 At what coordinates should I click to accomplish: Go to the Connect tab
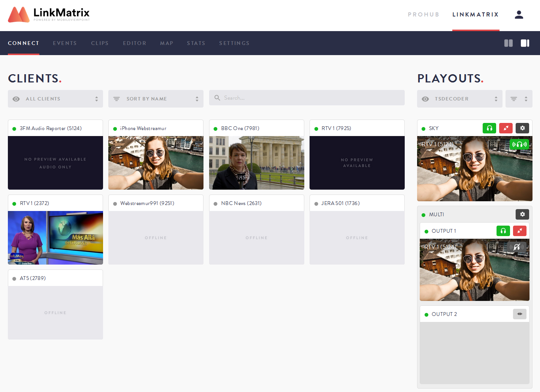[x=24, y=43]
